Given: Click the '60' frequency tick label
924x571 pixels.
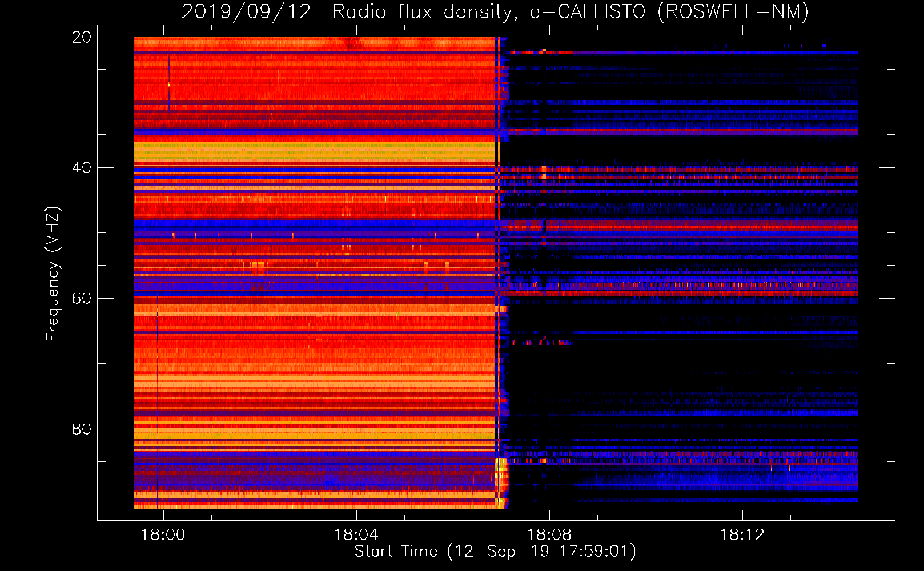Looking at the screenshot, I should pyautogui.click(x=81, y=299).
